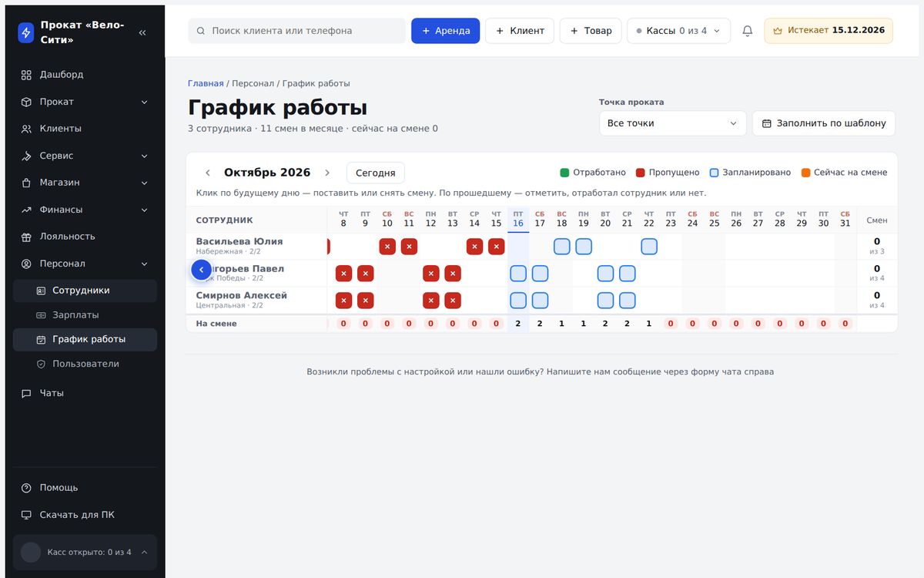The height and width of the screenshot is (578, 924).
Task: Click the Velo-City lightning logo icon
Action: 26,32
